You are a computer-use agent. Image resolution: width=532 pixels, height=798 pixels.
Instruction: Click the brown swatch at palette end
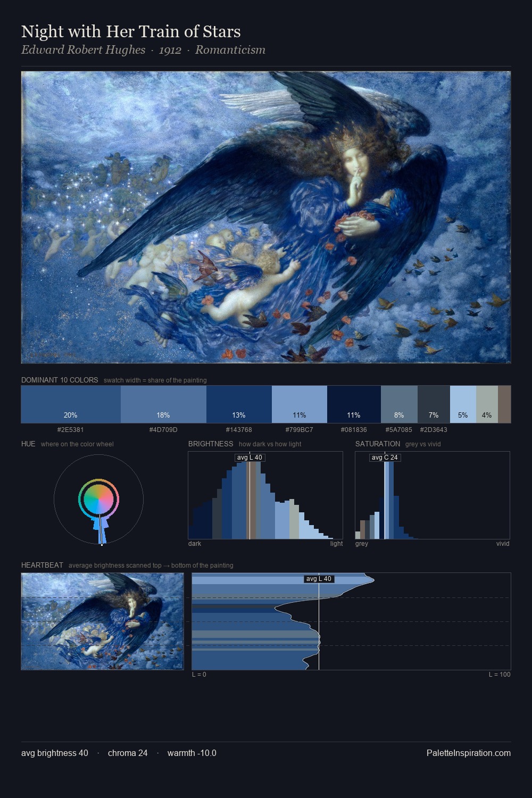(x=504, y=404)
